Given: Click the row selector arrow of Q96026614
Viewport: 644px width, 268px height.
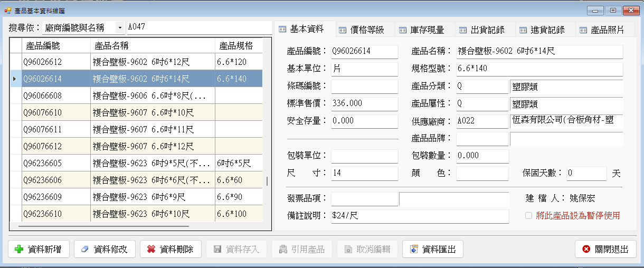Looking at the screenshot, I should point(15,79).
